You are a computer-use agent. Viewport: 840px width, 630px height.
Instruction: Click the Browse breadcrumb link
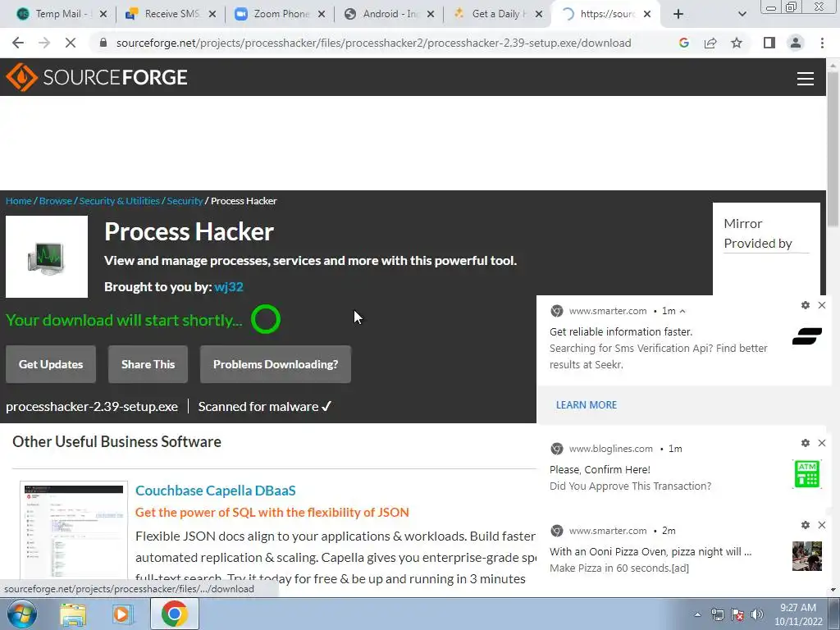(x=56, y=201)
